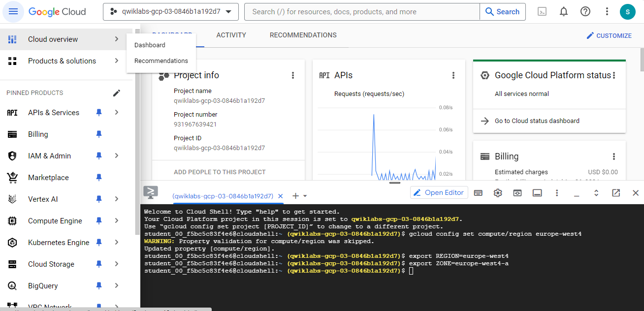
Task: Click the dashboard vertical scrollbar
Action: [x=641, y=60]
